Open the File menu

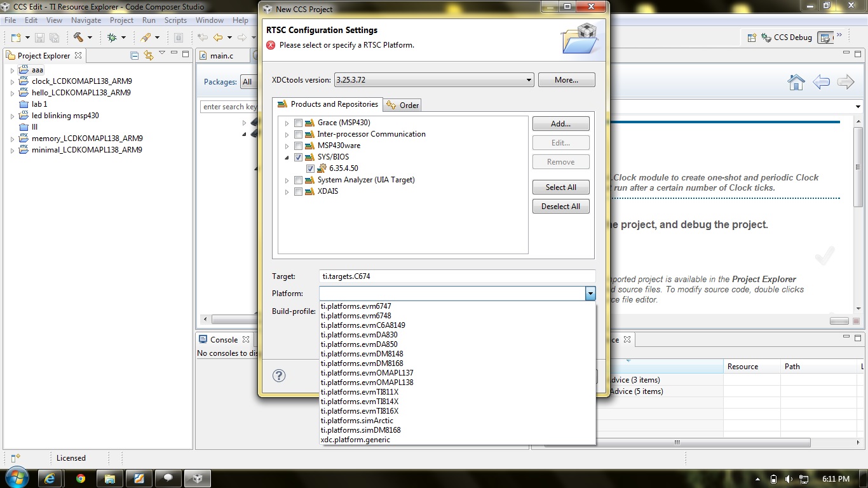coord(10,20)
